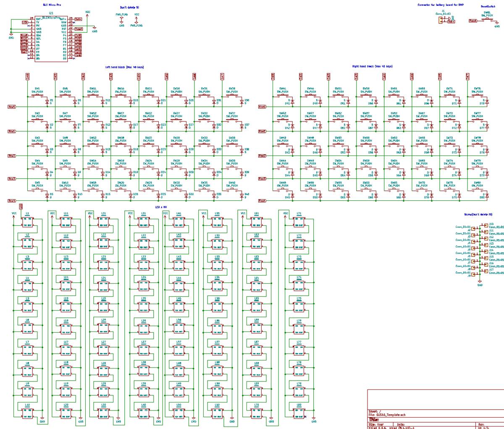Screen dimensions: 504x429
Task: Select the D36 diode symbol
Action: pos(242,102)
